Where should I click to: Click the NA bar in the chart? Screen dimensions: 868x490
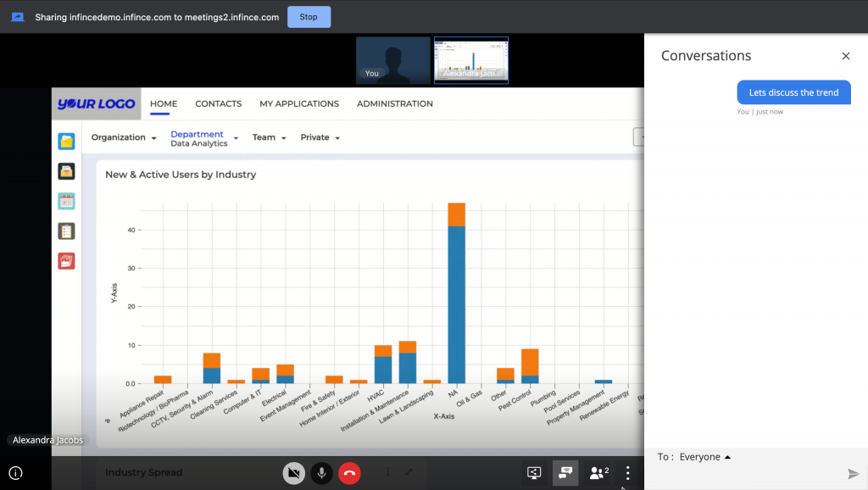(457, 293)
